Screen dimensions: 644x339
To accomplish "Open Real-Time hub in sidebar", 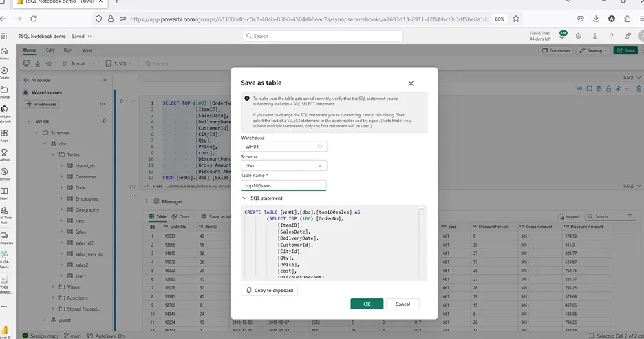I will [4, 214].
